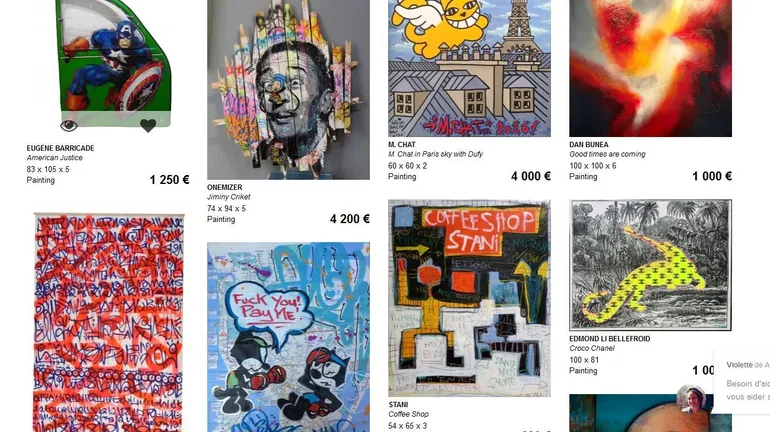Viewport: 770px width, 432px height.
Task: Open the STANI artist link
Action: [x=398, y=405]
